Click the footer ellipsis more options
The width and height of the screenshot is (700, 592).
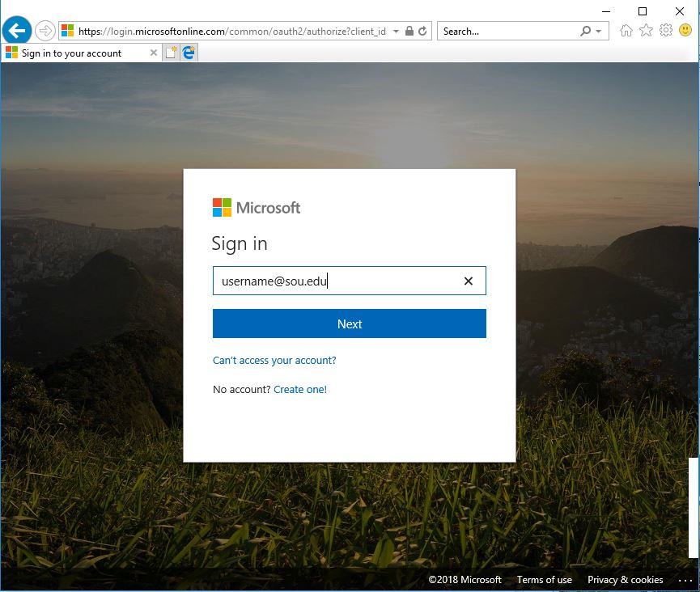click(x=685, y=581)
